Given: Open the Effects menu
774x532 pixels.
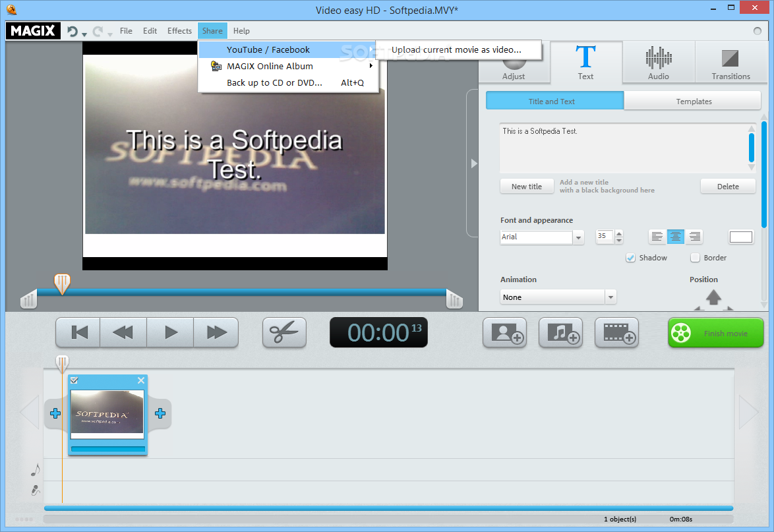Looking at the screenshot, I should pyautogui.click(x=179, y=30).
